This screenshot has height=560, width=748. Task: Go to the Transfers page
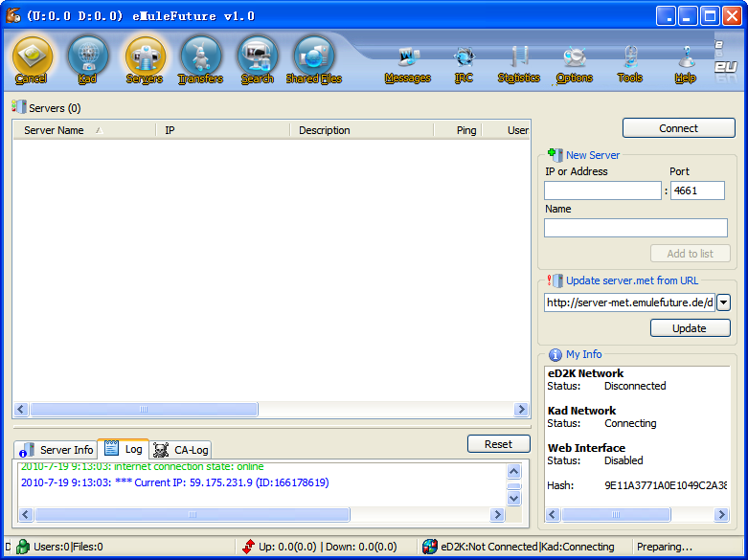click(x=200, y=61)
